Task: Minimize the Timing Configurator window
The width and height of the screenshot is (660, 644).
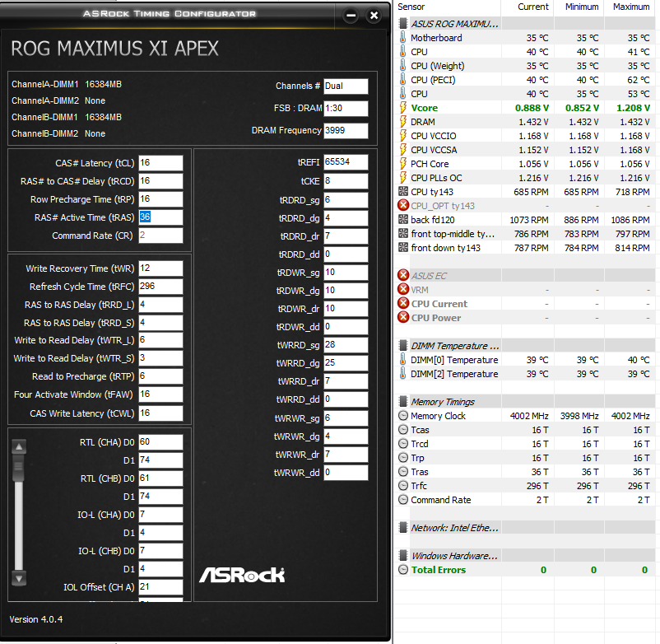Action: [x=351, y=16]
